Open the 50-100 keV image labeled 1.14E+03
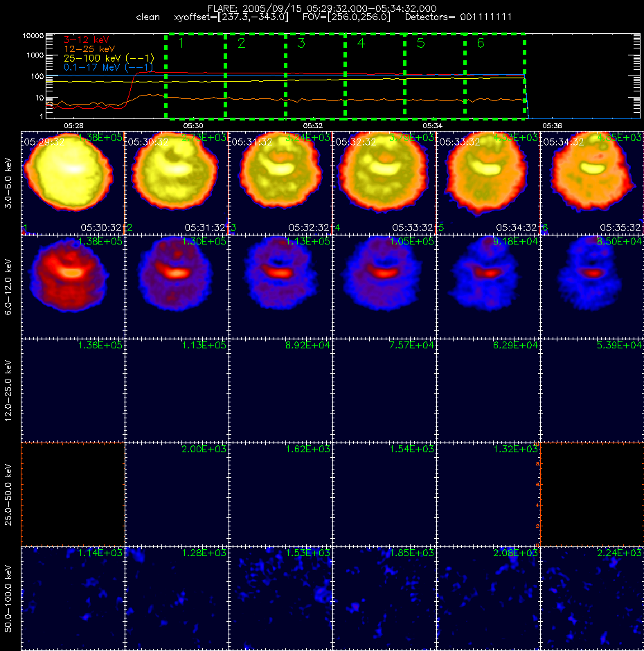 pyautogui.click(x=73, y=598)
